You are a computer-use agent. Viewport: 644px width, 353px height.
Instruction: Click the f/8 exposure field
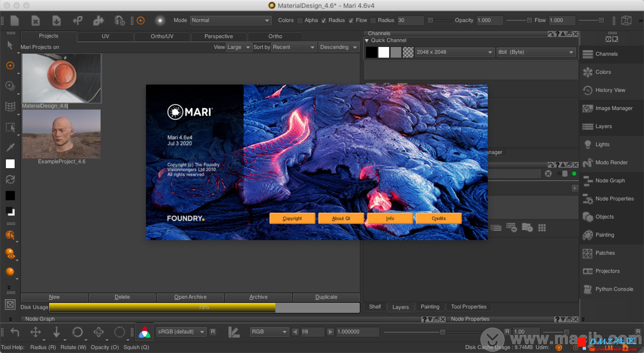point(312,332)
